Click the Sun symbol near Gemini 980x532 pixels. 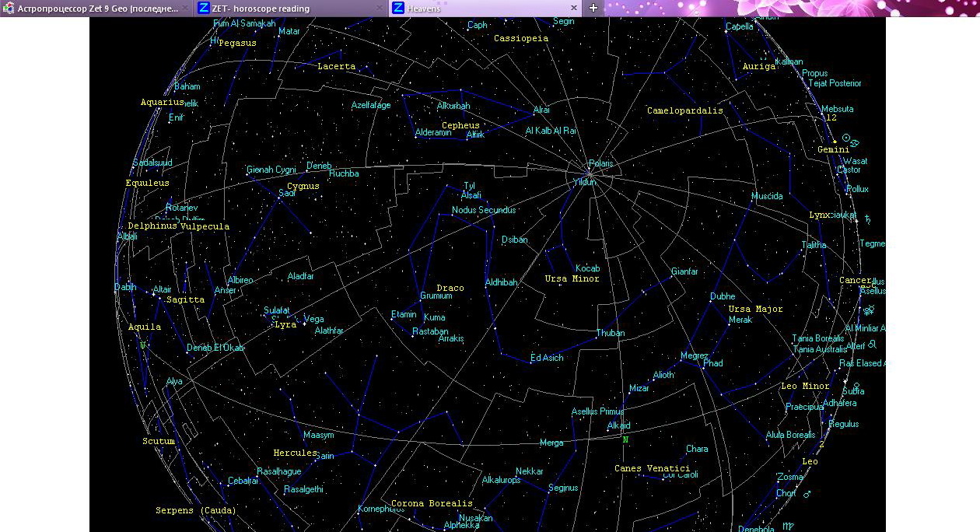click(x=846, y=138)
